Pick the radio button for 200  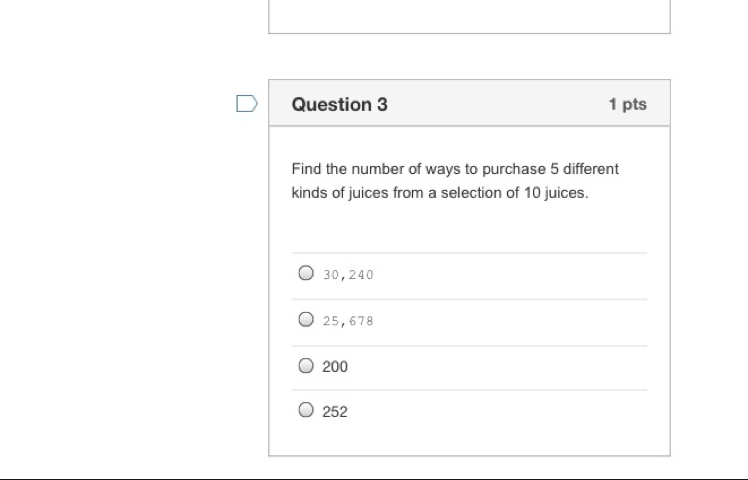pos(306,366)
